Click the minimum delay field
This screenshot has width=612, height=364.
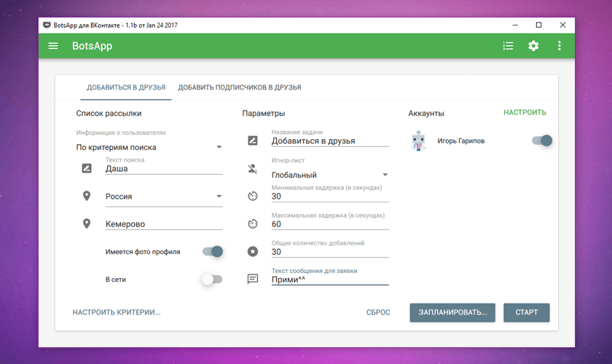[x=330, y=197]
